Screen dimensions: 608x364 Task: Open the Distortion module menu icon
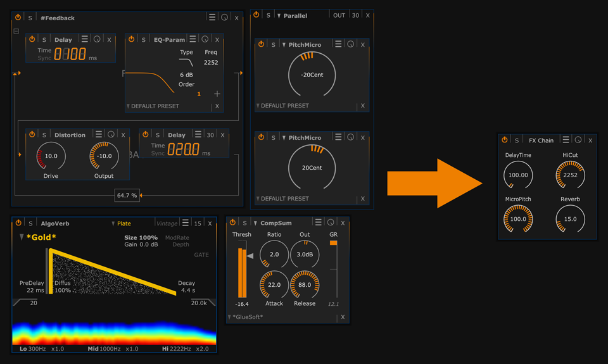click(99, 134)
